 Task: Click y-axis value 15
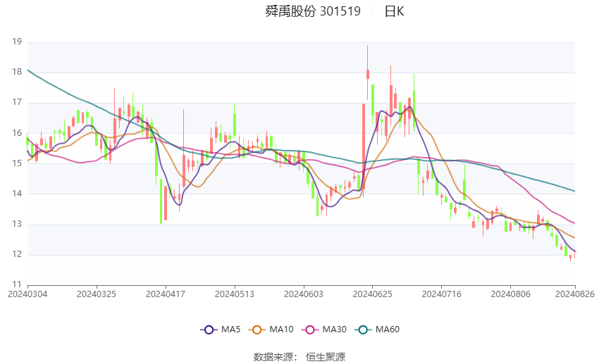[x=17, y=163]
